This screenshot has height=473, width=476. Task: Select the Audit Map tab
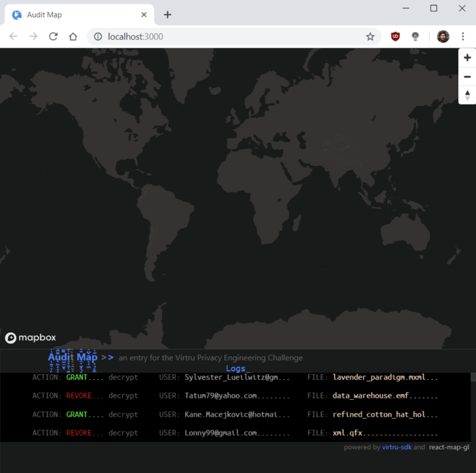tap(70, 15)
